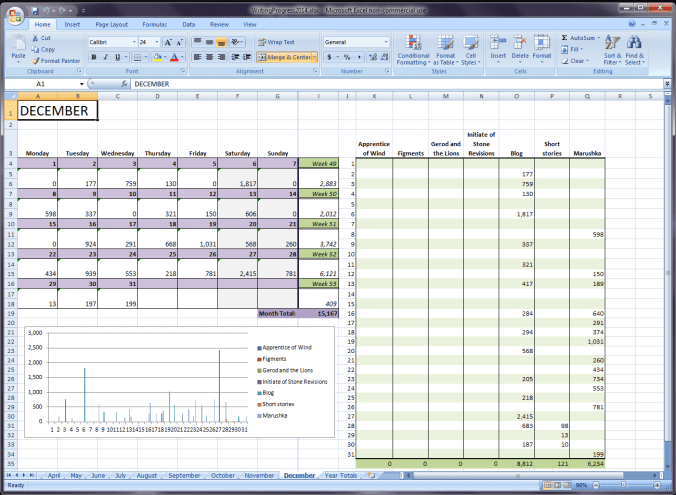Click the Merge & Center button
Screen dimensions: 676x495
pos(285,57)
